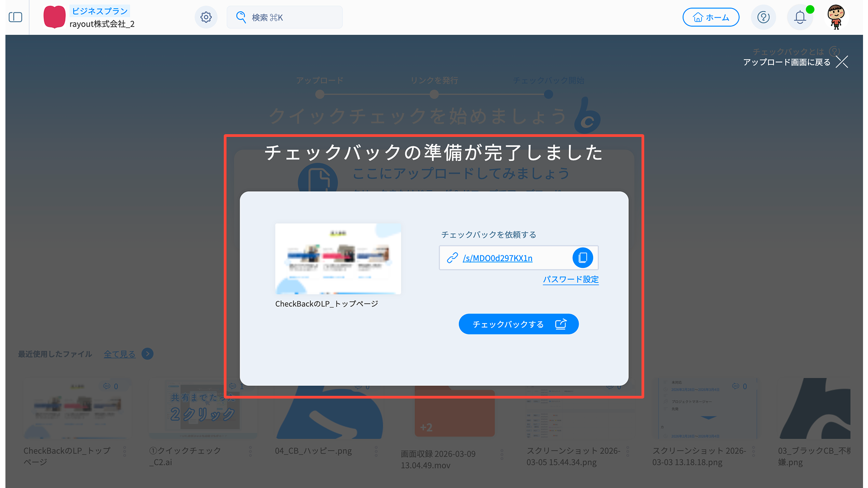Click the CheckBackのLP preview thumbnail in dialog
868x488 pixels.
(x=338, y=258)
